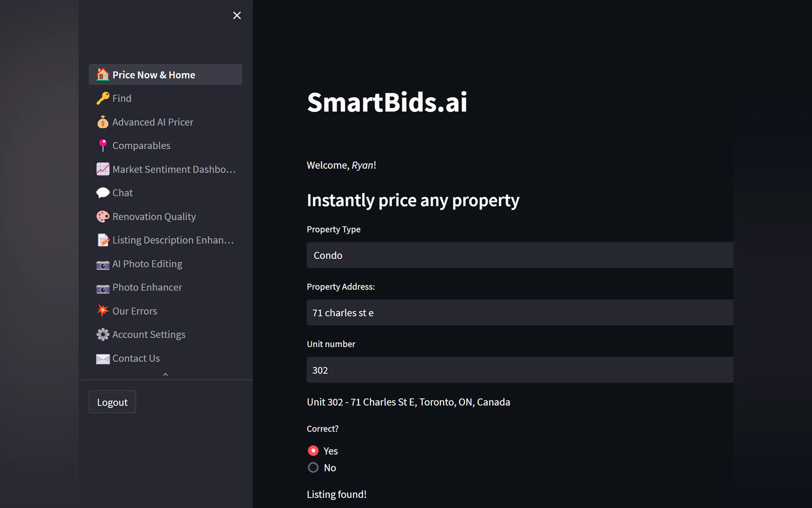Click the palette icon for Renovation Quality
Image resolution: width=812 pixels, height=508 pixels.
[103, 216]
